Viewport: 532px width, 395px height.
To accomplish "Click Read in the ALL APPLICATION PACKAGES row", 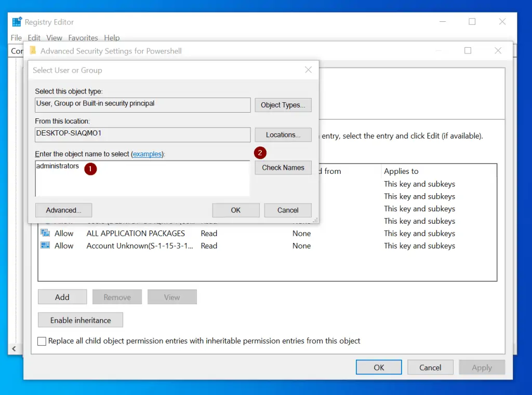I will [x=209, y=233].
